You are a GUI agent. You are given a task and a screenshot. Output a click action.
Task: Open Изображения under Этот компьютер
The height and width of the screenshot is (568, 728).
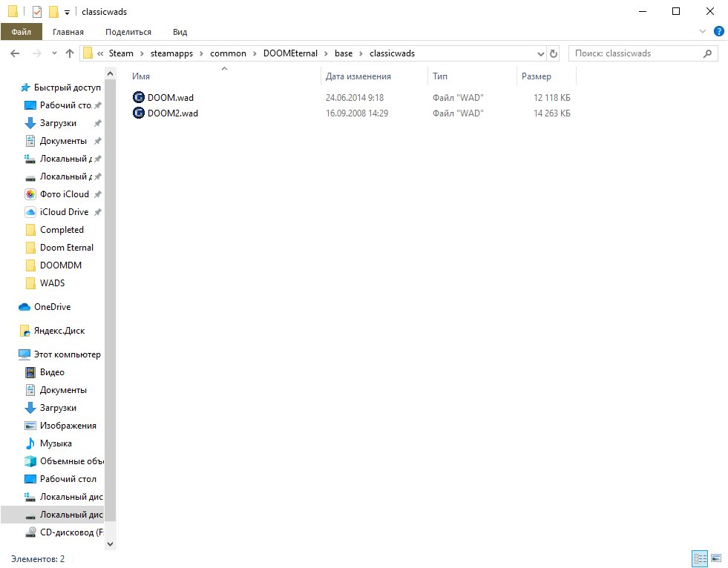68,426
